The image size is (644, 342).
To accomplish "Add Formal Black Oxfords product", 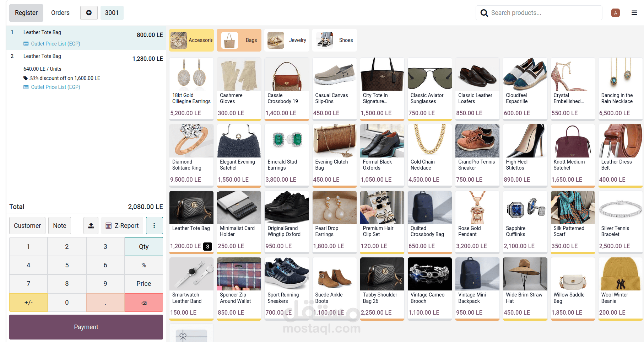I will click(382, 155).
